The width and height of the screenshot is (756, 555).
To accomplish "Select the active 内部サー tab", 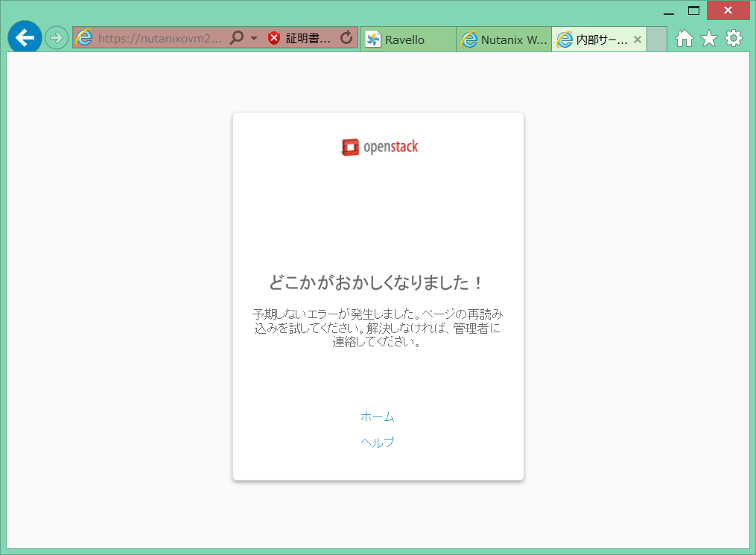I will click(x=596, y=39).
